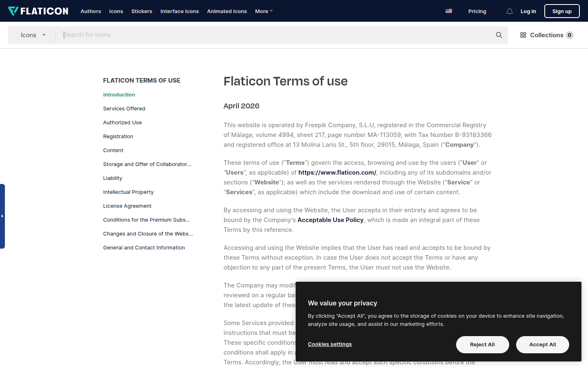Follow the https://www.flaticon.com/ link

pos(337,173)
